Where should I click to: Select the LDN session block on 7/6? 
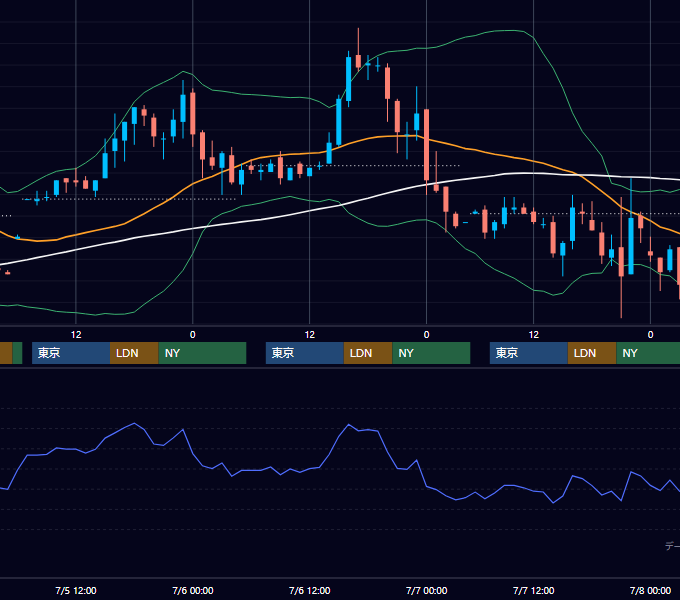(368, 353)
